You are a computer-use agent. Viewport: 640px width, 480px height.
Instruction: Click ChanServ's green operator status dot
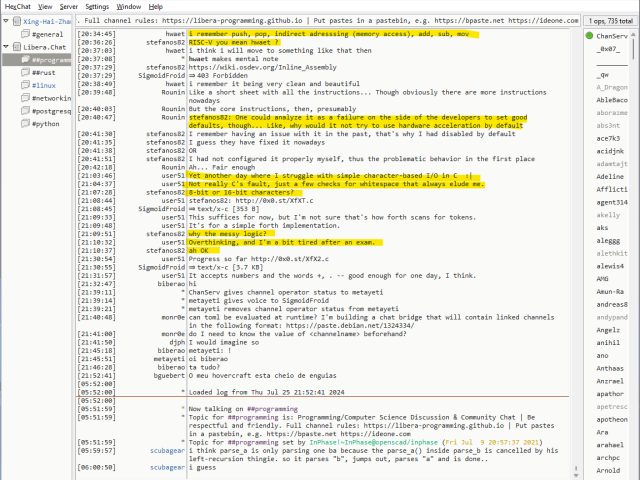(589, 36)
